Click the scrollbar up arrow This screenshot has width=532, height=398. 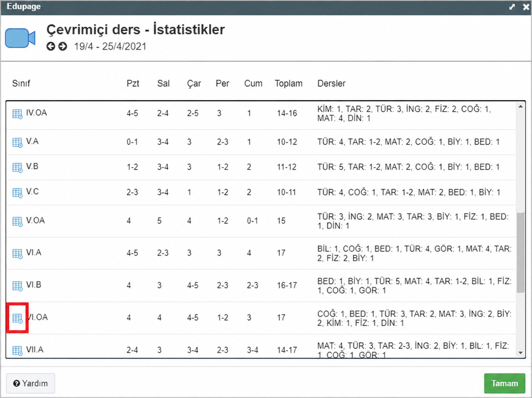[x=521, y=107]
